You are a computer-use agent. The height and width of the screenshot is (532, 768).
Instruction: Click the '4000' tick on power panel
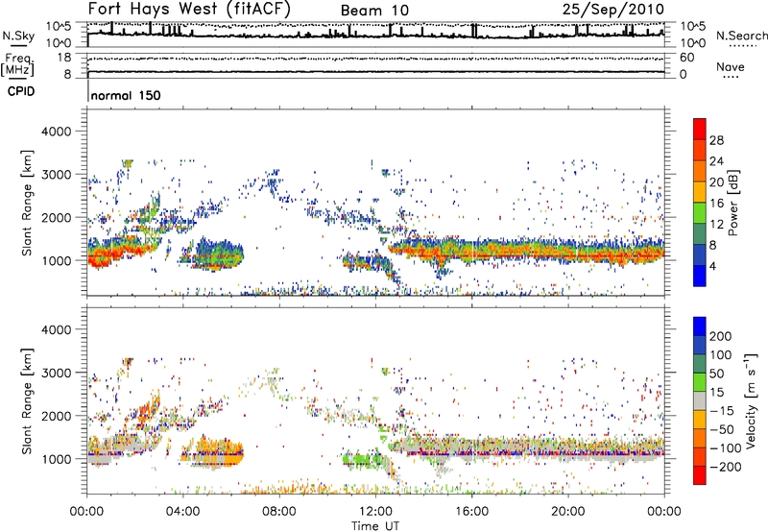[x=56, y=132]
